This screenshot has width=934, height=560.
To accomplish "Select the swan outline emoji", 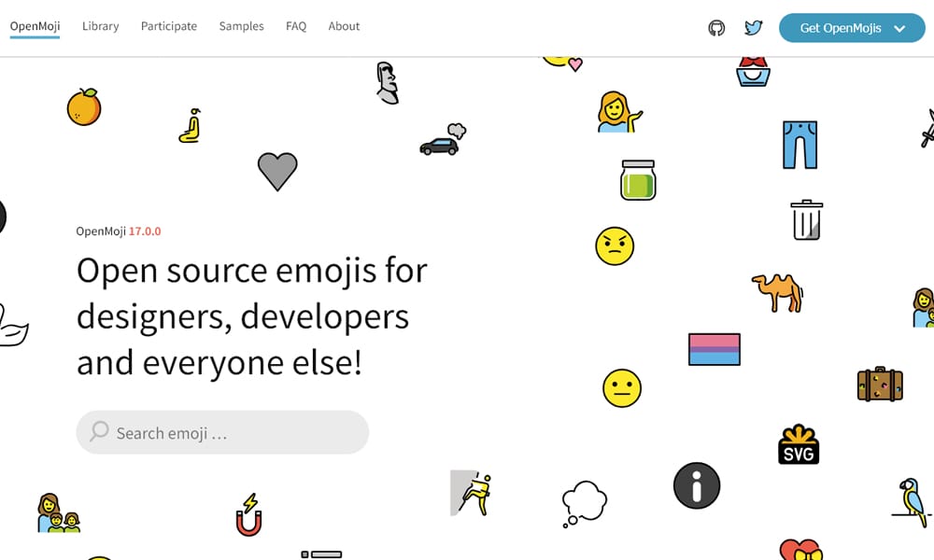I will click(13, 325).
